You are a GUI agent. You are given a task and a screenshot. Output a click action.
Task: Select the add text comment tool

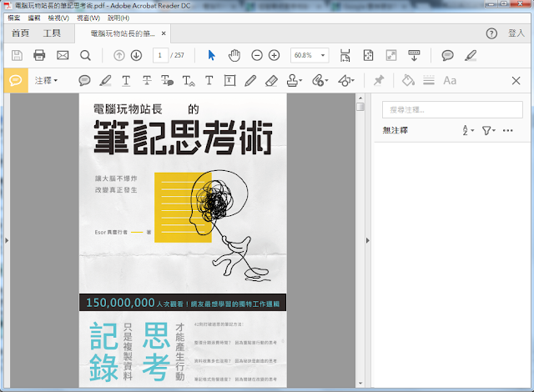click(x=209, y=81)
